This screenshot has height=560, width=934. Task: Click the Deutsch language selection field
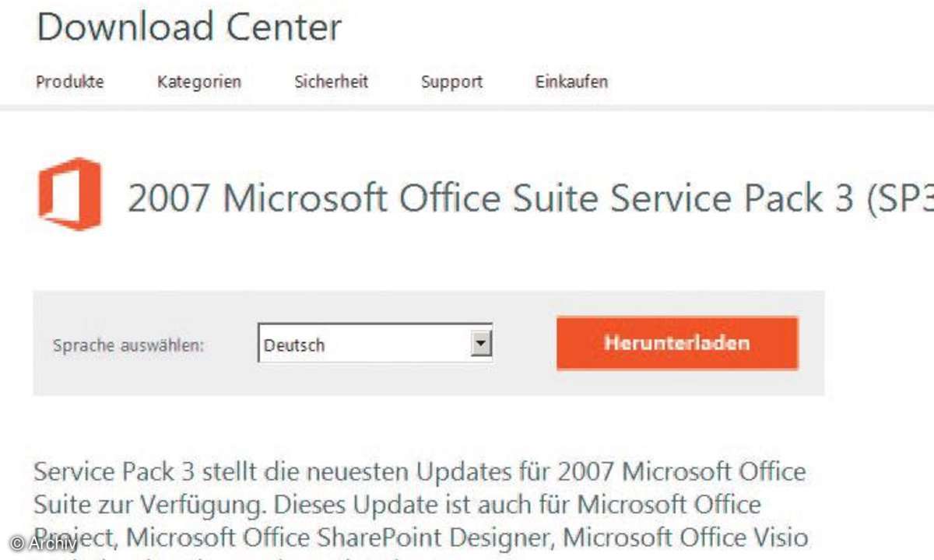(x=375, y=344)
